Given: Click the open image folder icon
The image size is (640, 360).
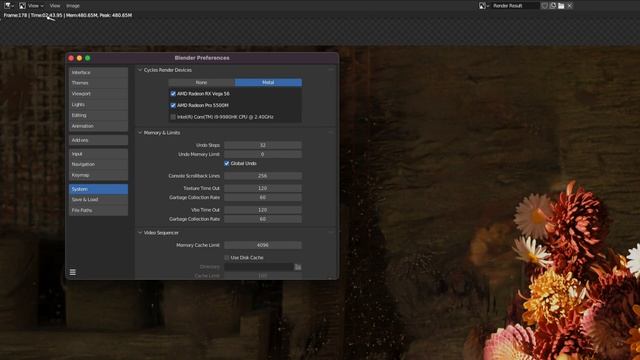Looking at the screenshot, I should click(561, 6).
